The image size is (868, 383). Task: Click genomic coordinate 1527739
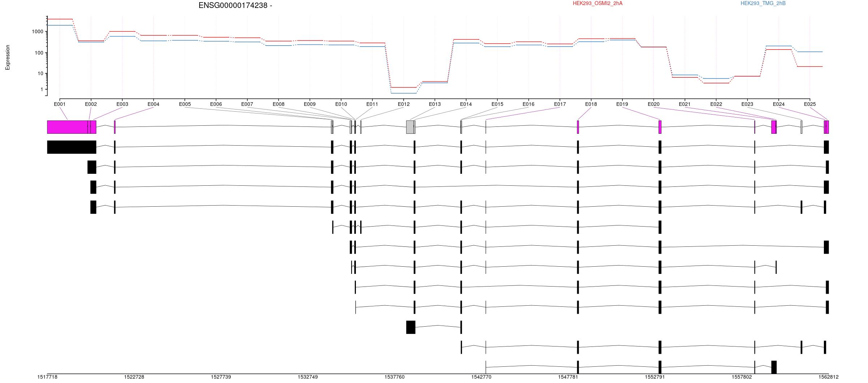[x=221, y=377]
